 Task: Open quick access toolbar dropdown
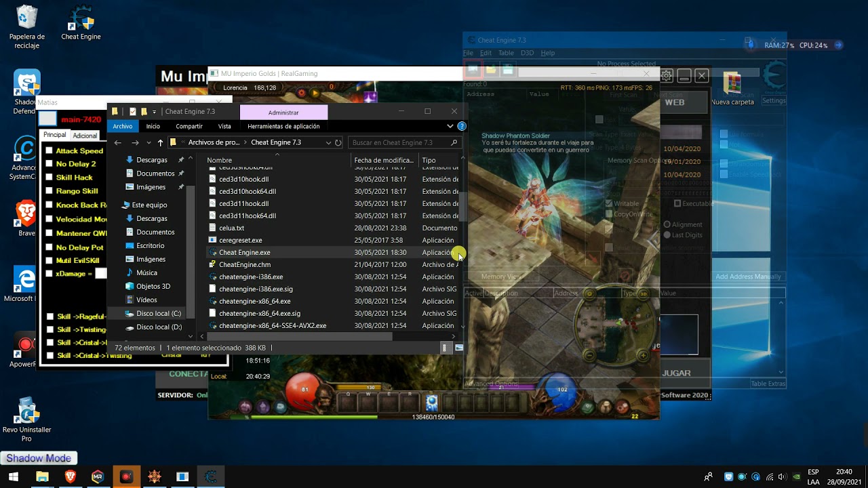(155, 112)
